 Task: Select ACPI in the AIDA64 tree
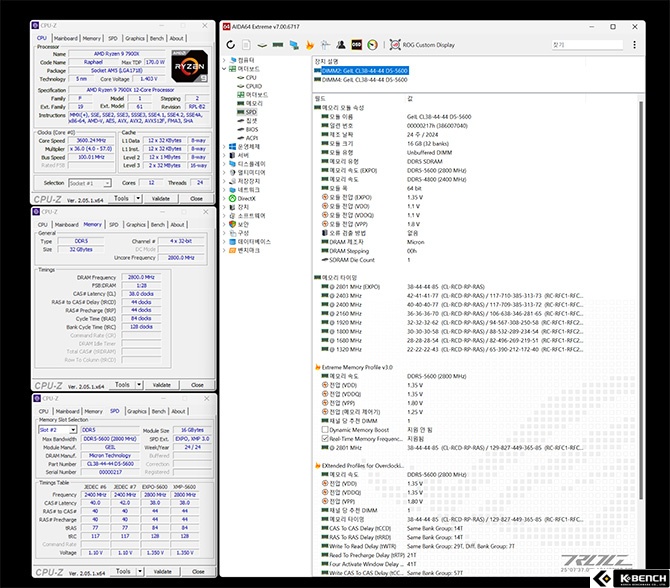(x=247, y=138)
